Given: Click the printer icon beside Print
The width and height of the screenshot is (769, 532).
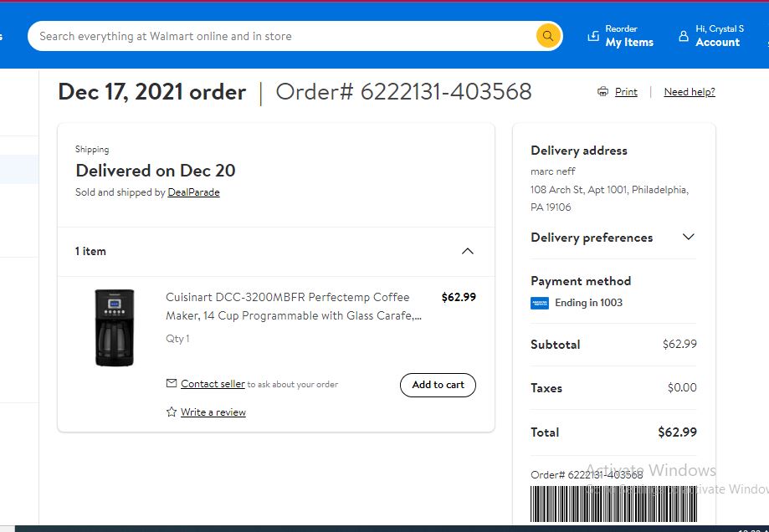Looking at the screenshot, I should [x=602, y=92].
